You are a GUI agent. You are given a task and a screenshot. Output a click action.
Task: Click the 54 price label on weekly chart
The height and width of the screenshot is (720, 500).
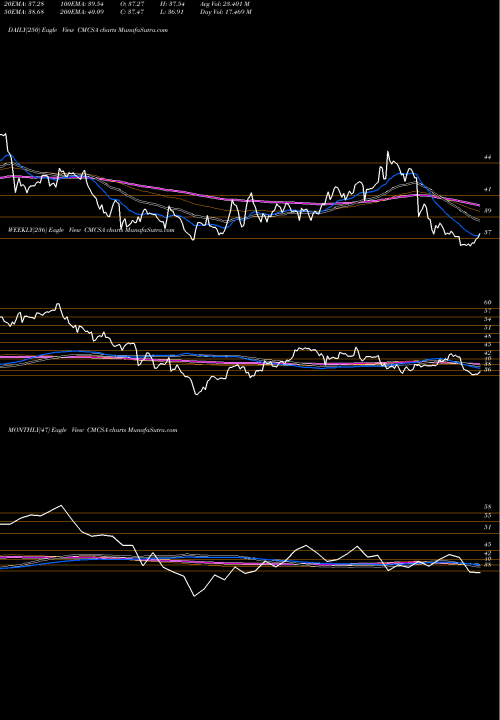[488, 319]
